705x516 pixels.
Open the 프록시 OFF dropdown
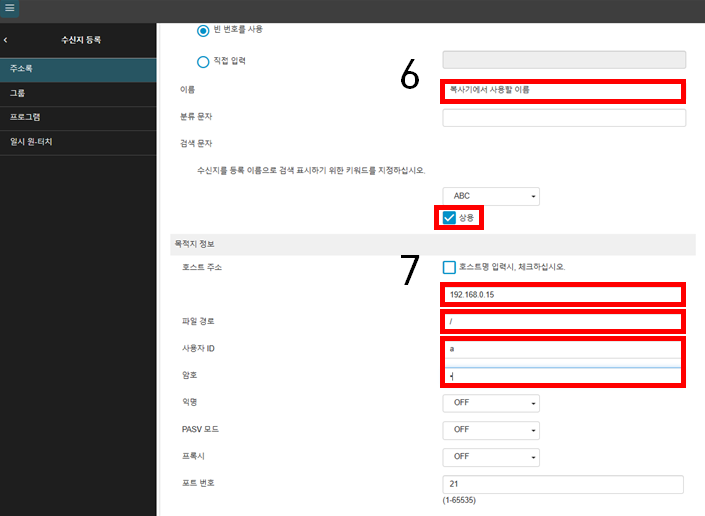[x=491, y=457]
